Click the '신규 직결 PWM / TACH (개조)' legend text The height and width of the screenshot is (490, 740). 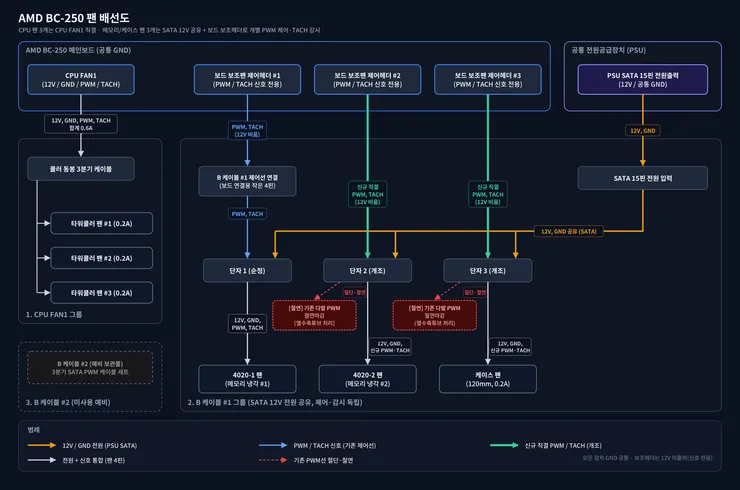coord(563,446)
